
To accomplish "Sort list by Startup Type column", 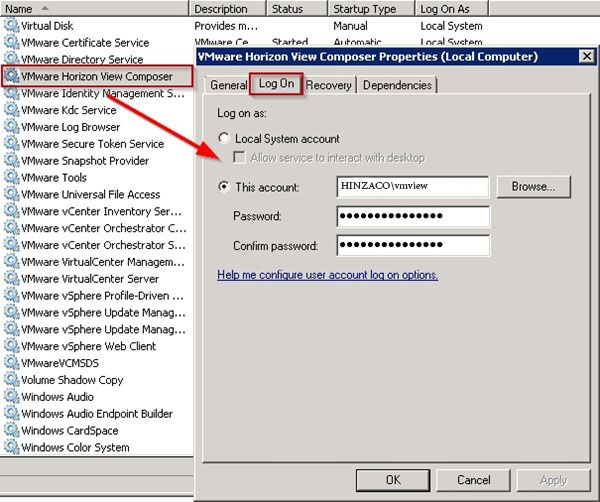I will [368, 8].
